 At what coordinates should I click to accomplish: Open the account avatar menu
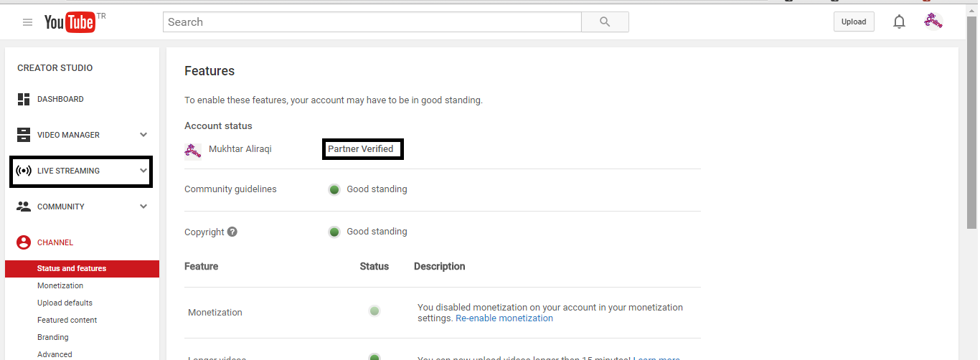tap(933, 22)
